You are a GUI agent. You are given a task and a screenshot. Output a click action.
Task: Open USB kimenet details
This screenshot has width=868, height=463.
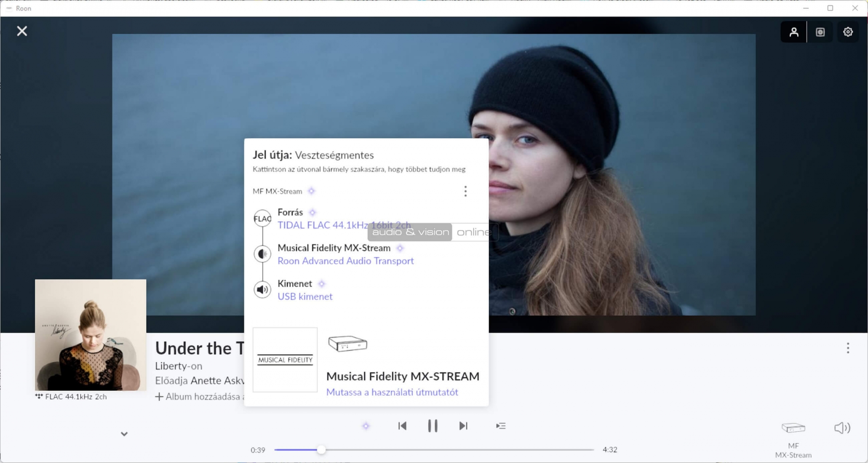tap(305, 296)
